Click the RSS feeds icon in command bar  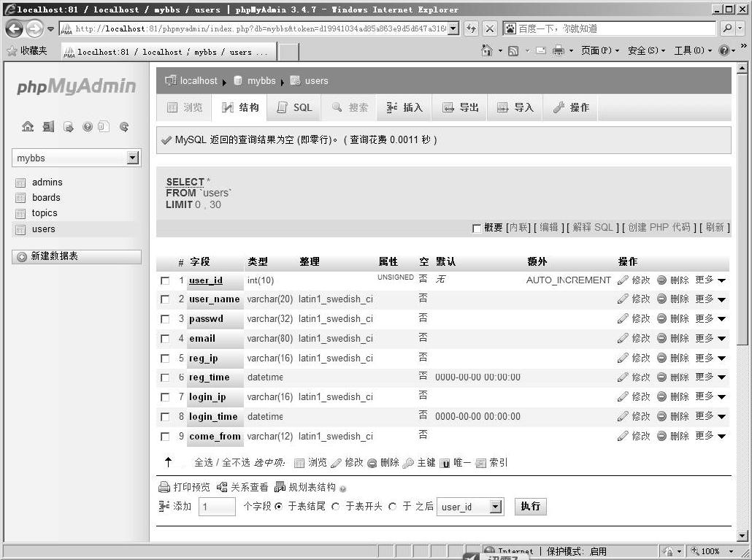513,50
